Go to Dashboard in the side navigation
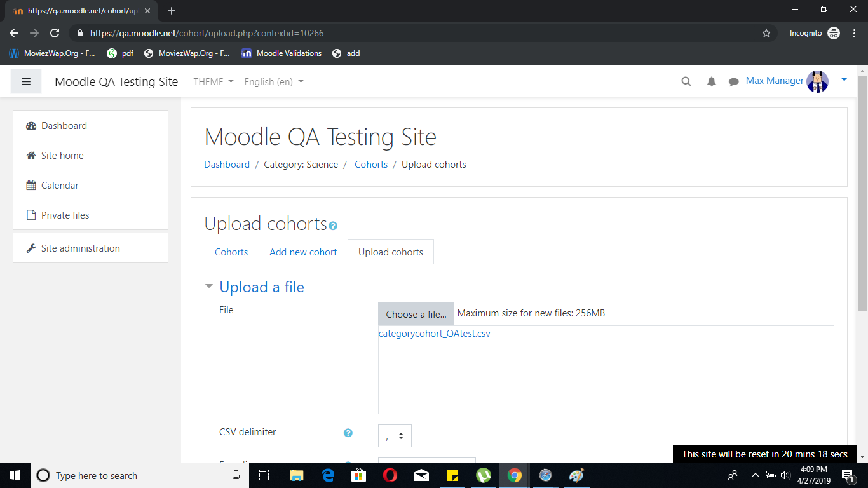The width and height of the screenshot is (868, 488). (x=90, y=125)
